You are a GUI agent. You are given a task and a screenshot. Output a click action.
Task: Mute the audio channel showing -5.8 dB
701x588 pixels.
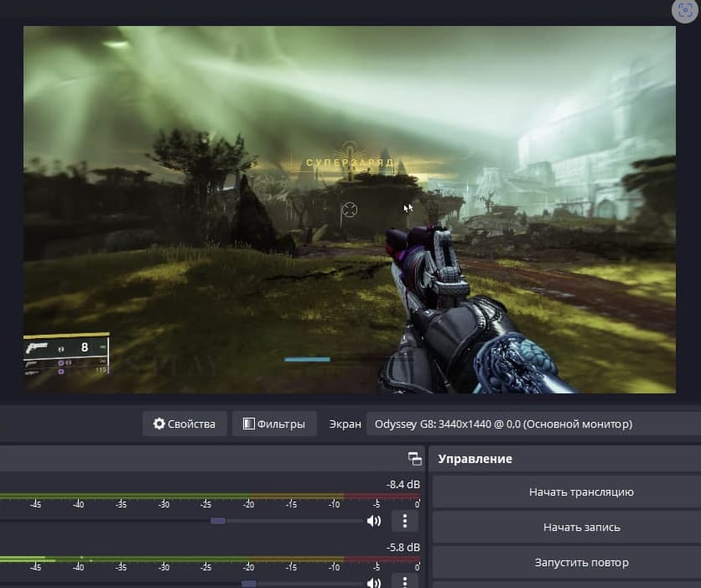tap(374, 582)
